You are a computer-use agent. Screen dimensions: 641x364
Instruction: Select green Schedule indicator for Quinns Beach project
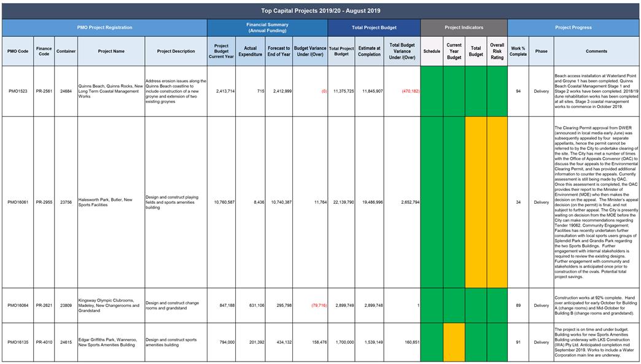432,91
